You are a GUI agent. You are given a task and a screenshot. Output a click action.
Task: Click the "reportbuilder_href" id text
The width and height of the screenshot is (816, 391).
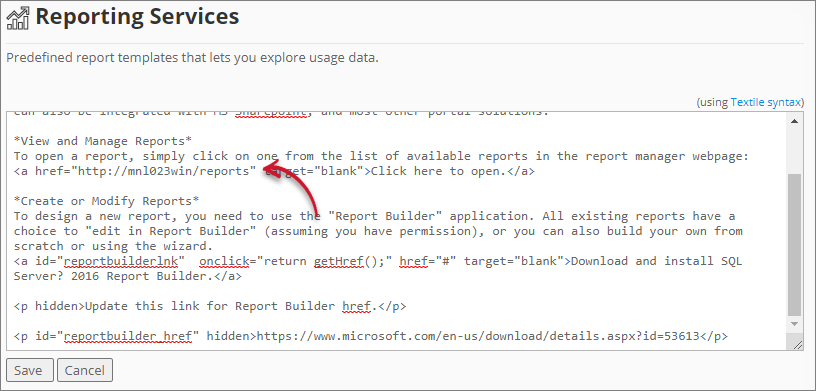tap(128, 336)
